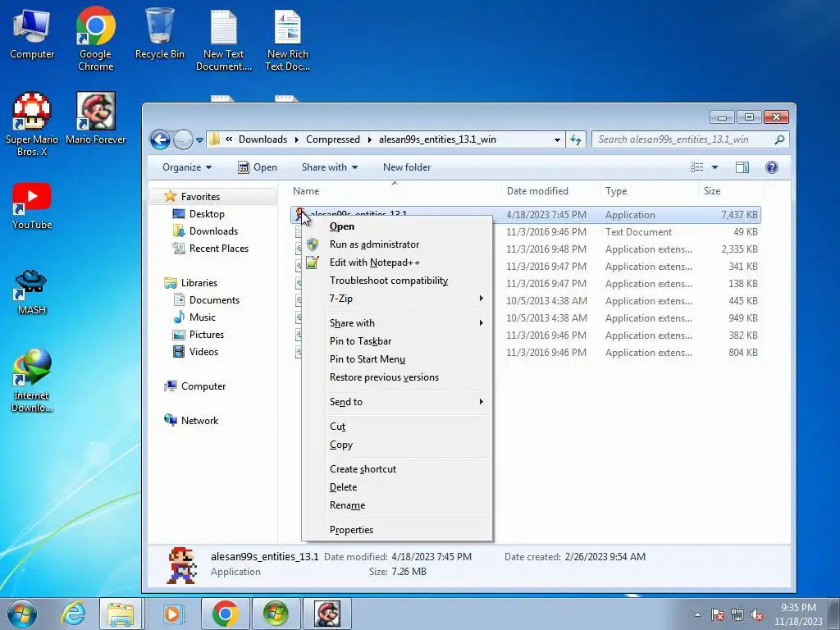Click the New folder button
Viewport: 840px width, 630px height.
407,167
